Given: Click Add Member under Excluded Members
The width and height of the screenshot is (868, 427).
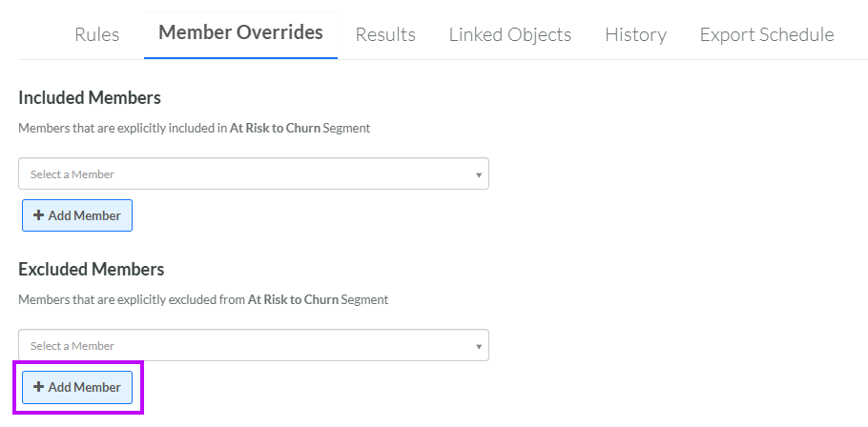Looking at the screenshot, I should (x=77, y=387).
